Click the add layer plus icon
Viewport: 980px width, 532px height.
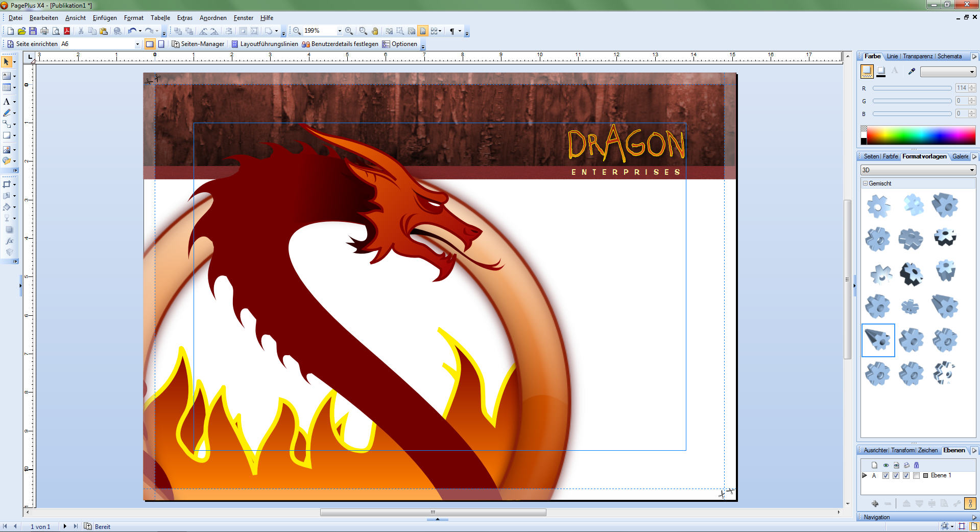tap(875, 503)
